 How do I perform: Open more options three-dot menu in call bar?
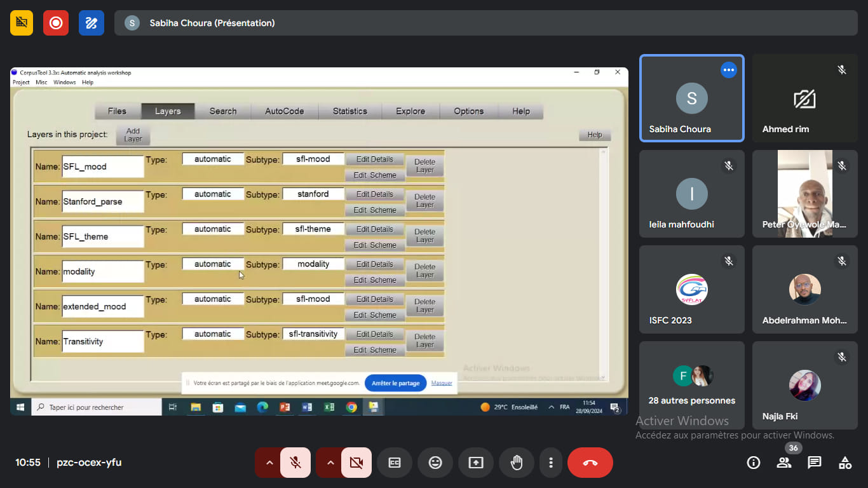coord(551,463)
